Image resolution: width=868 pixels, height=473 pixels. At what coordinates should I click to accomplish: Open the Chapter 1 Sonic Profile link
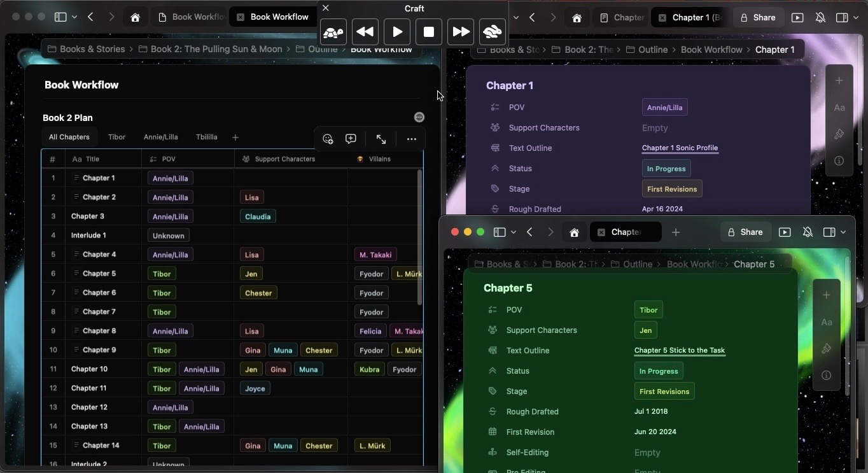(x=680, y=148)
